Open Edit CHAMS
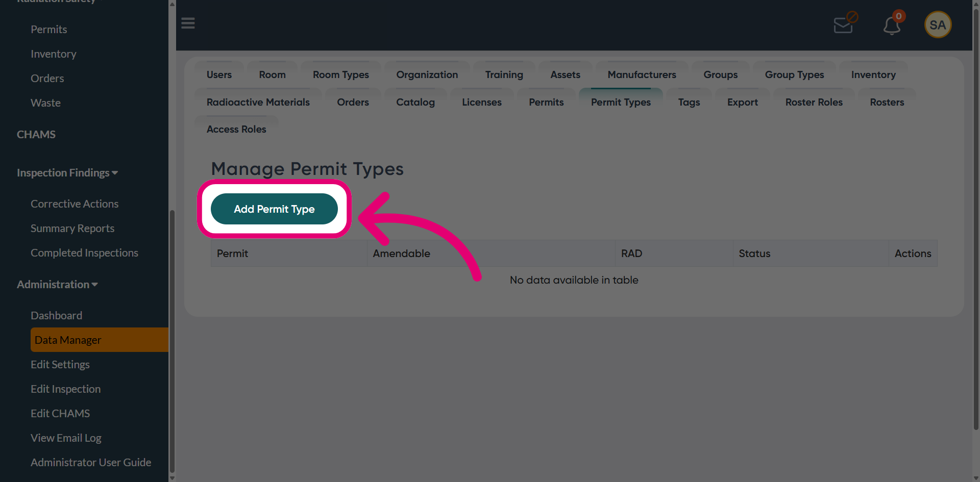This screenshot has height=482, width=980. coord(60,414)
